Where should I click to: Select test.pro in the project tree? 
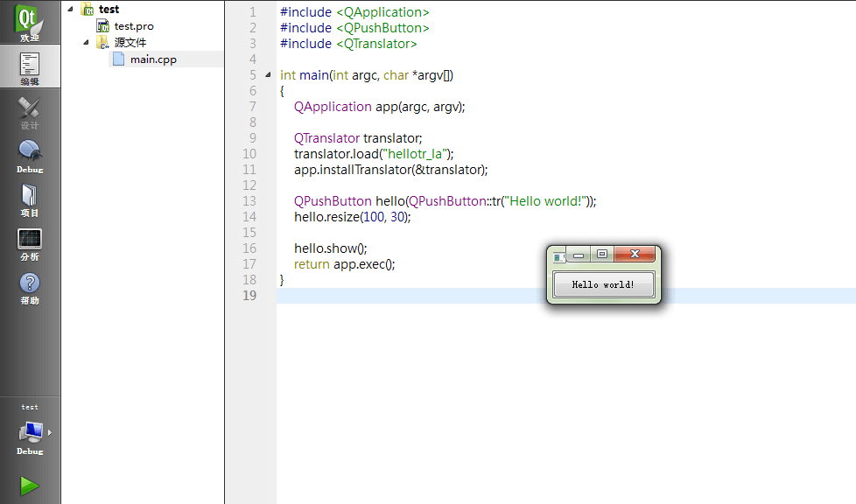tap(133, 26)
